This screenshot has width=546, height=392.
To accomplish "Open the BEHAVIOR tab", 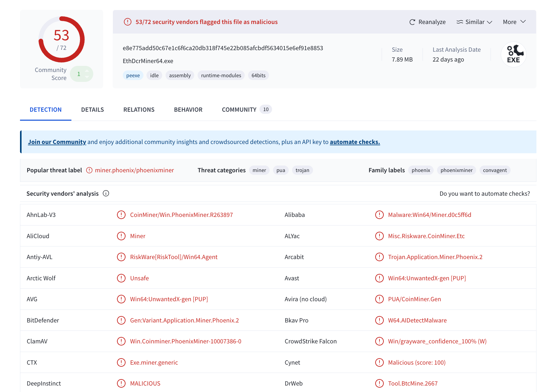I will click(x=188, y=110).
